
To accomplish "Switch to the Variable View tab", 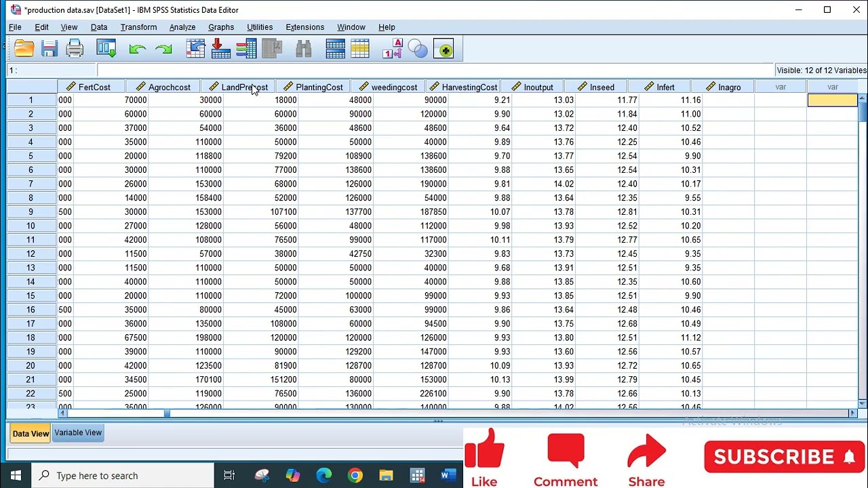I will (78, 432).
